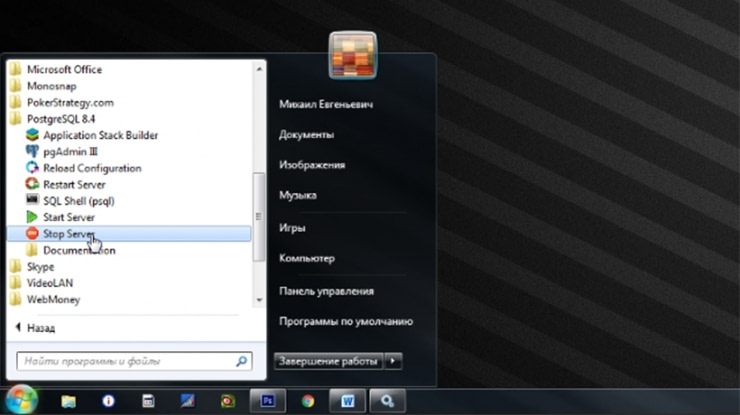Expand the WebMoney program folder
The height and width of the screenshot is (415, 740).
point(53,299)
